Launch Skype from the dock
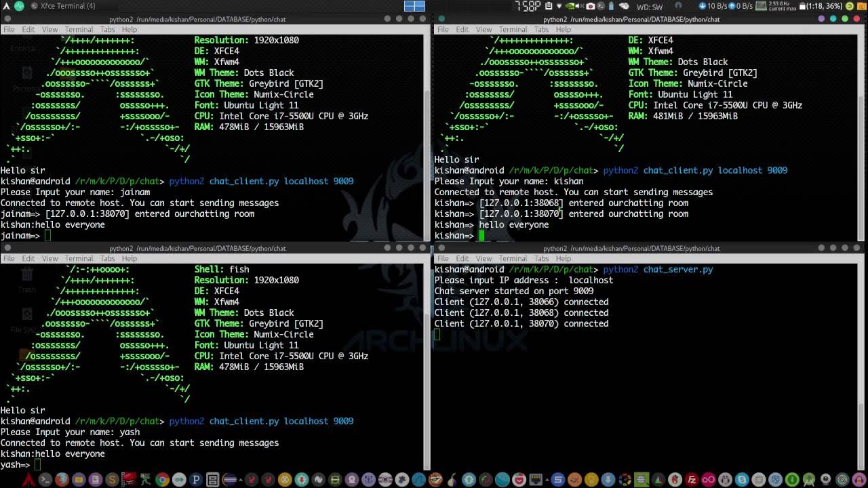Image resolution: width=868 pixels, height=488 pixels. (742, 480)
